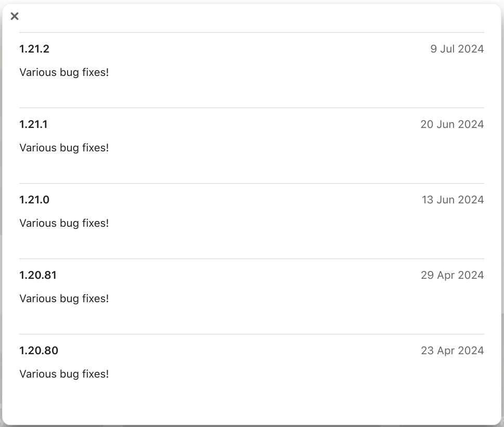
Task: Select version 1.21.2 heading
Action: [34, 49]
